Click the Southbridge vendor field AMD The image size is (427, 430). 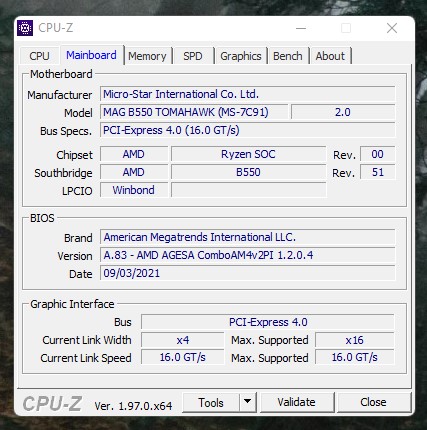(134, 172)
